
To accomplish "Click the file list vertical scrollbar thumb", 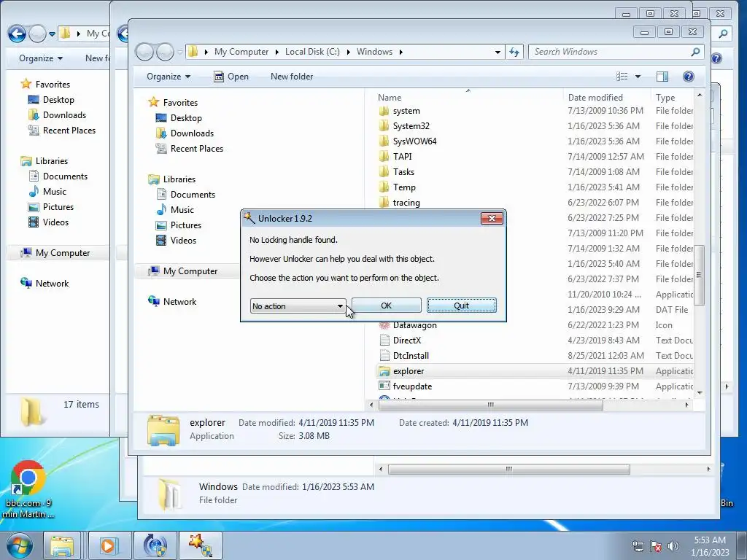I will (x=699, y=275).
